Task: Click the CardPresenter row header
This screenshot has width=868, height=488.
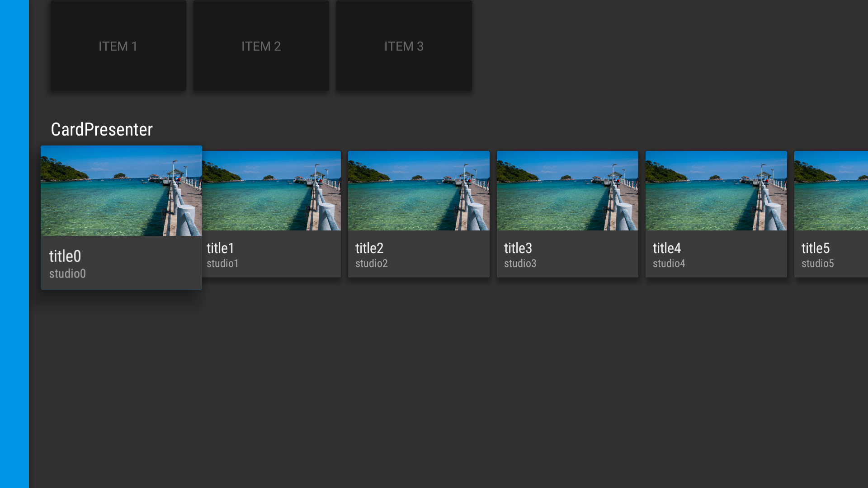Action: pos(101,130)
